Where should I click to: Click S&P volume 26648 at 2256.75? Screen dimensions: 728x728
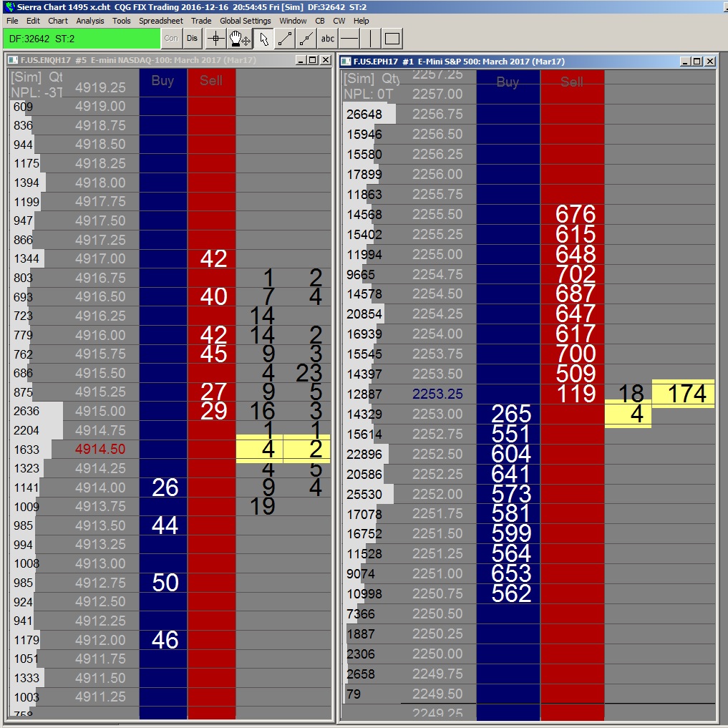click(364, 115)
